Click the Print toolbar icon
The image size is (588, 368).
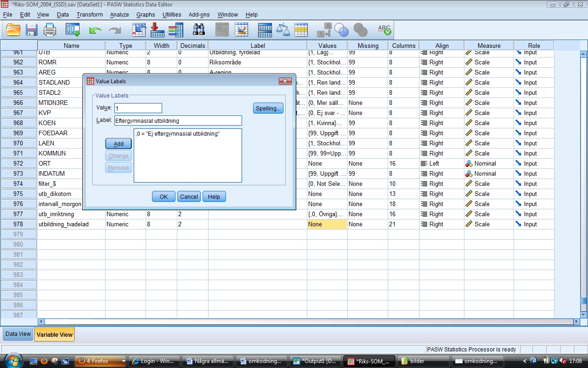coord(50,30)
